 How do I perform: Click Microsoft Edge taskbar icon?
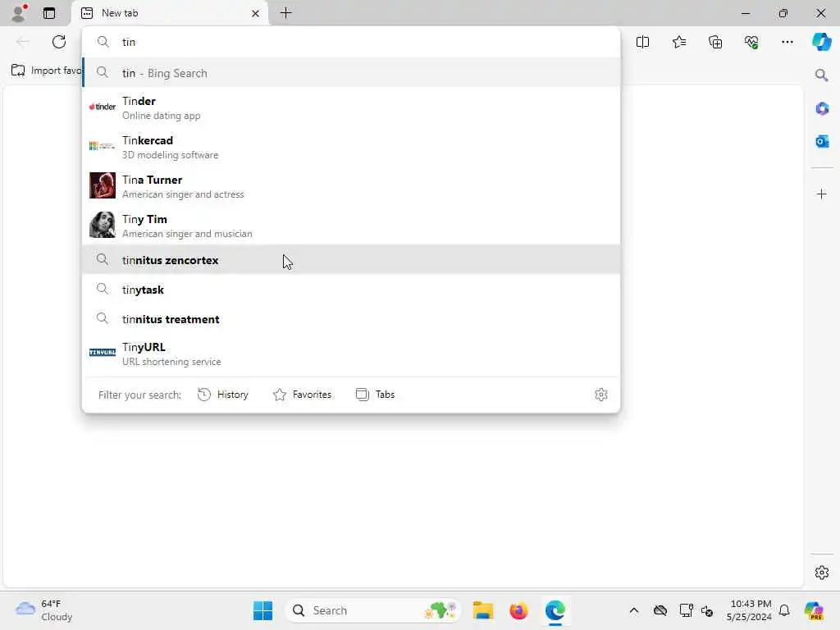(555, 610)
